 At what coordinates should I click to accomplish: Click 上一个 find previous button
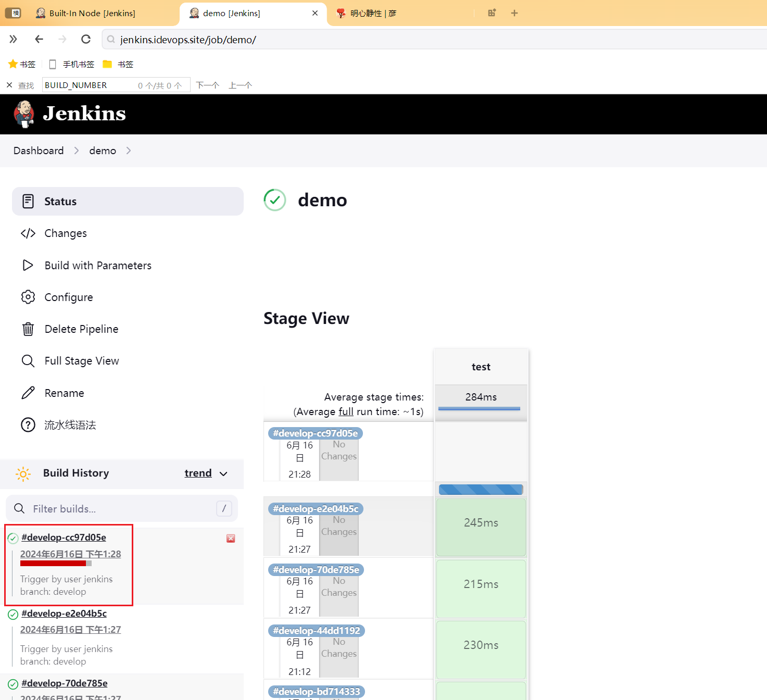[x=240, y=85]
